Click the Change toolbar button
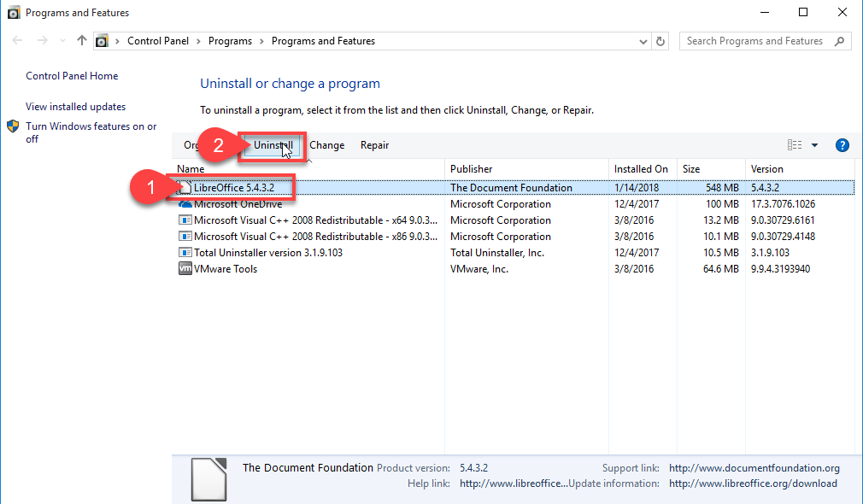This screenshot has height=504, width=863. click(327, 145)
